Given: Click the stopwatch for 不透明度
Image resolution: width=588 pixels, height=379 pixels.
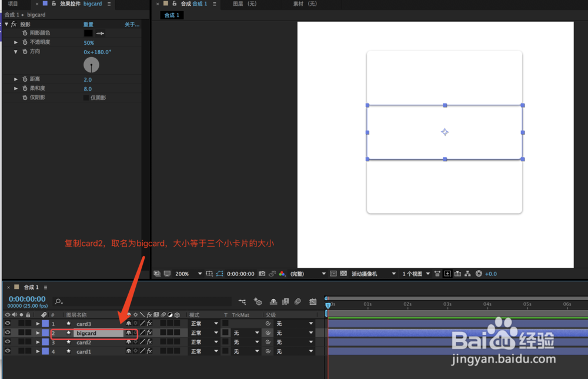Looking at the screenshot, I should tap(25, 42).
